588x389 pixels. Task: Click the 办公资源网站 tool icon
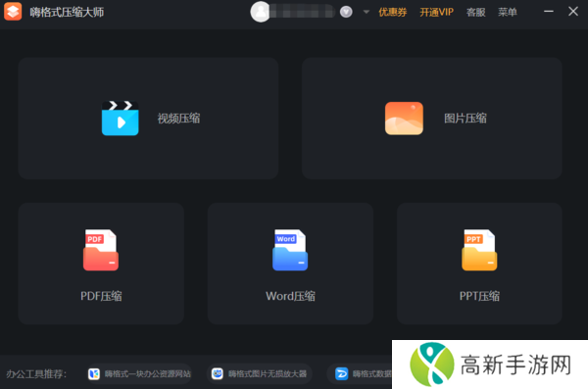tap(94, 373)
